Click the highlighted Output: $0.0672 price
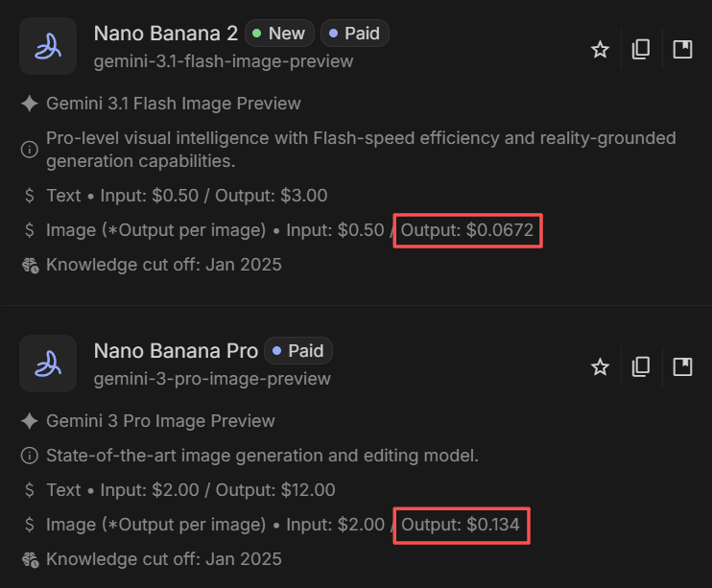The width and height of the screenshot is (712, 588). click(467, 230)
